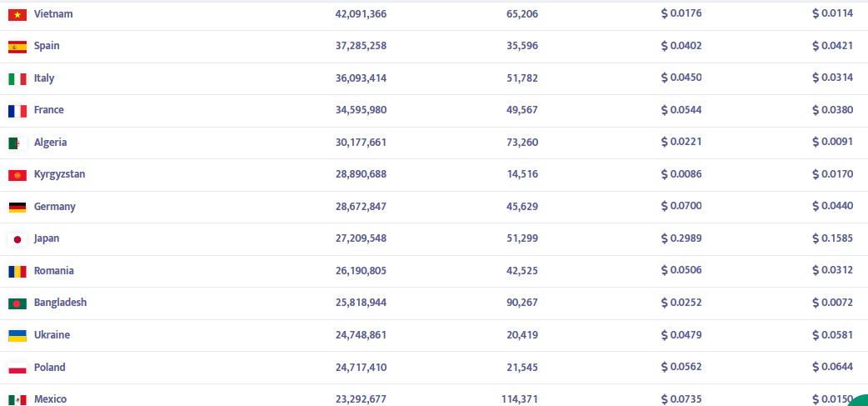Click the Kyrgyzstan country name

[59, 174]
